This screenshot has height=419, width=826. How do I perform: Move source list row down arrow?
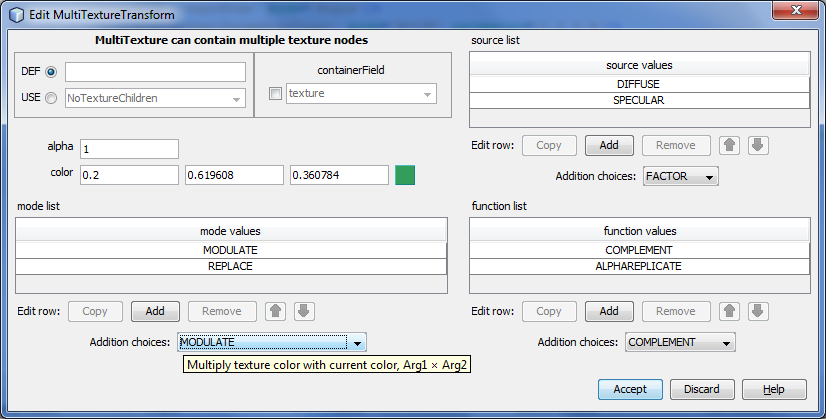point(758,145)
